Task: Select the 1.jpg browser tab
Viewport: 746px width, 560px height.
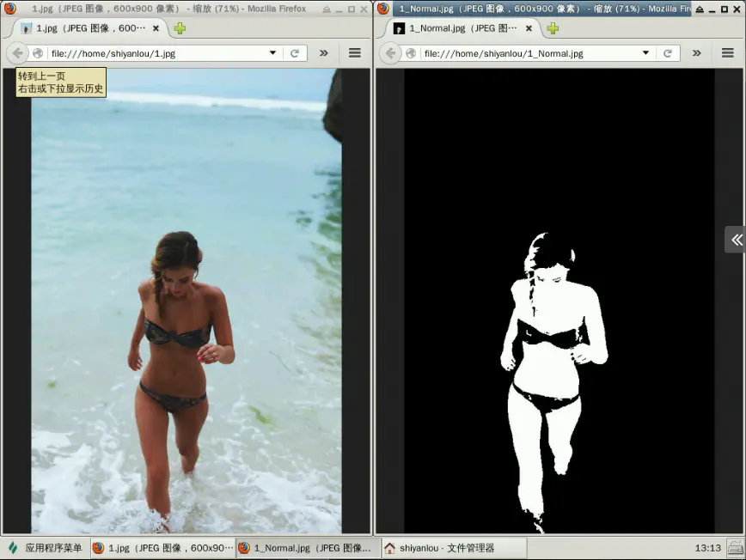Action: [x=89, y=28]
